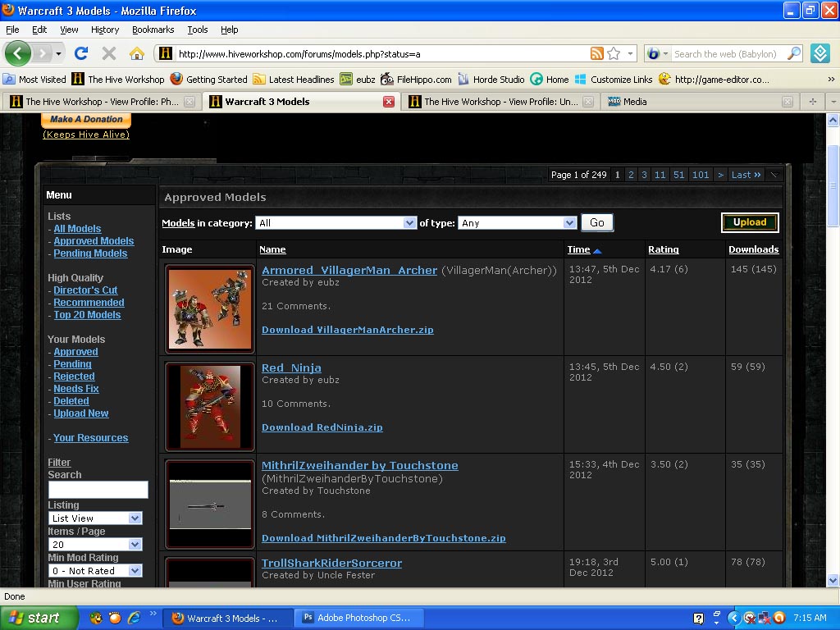Click the Red Ninja model thumbnail
Screen dimensions: 840x630
[x=210, y=407]
